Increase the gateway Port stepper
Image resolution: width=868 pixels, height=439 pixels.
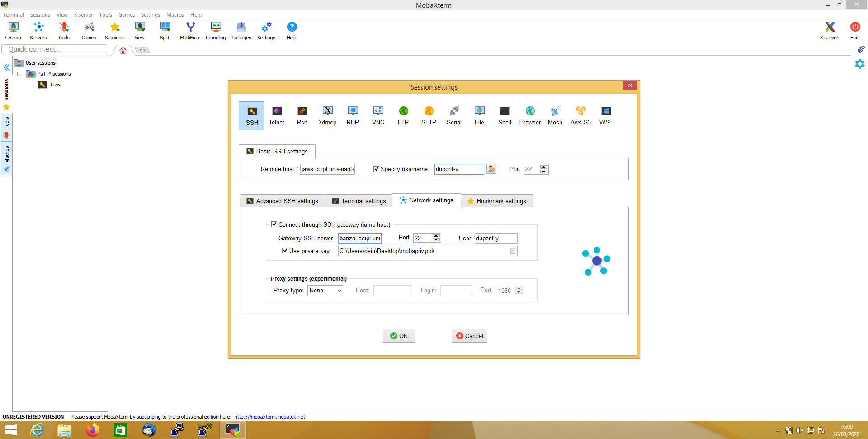click(436, 236)
